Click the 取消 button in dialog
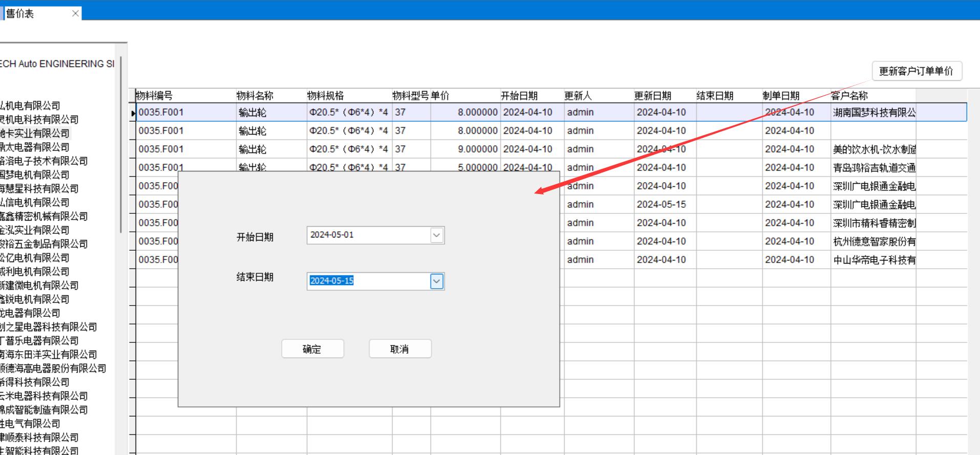The width and height of the screenshot is (980, 455). pyautogui.click(x=400, y=349)
